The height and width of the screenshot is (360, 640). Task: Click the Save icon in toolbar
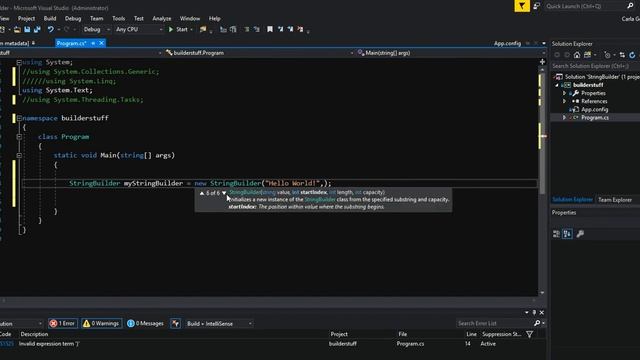coord(27,29)
